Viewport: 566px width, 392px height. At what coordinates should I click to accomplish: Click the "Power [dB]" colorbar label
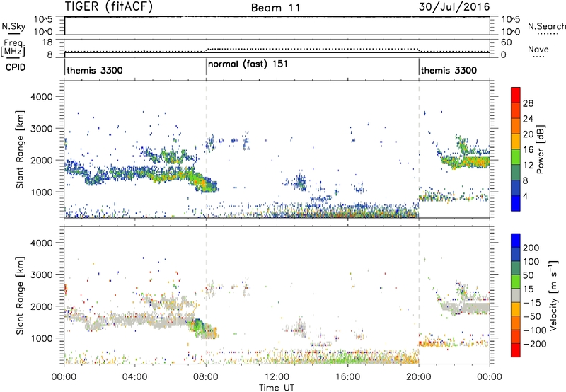[541, 149]
